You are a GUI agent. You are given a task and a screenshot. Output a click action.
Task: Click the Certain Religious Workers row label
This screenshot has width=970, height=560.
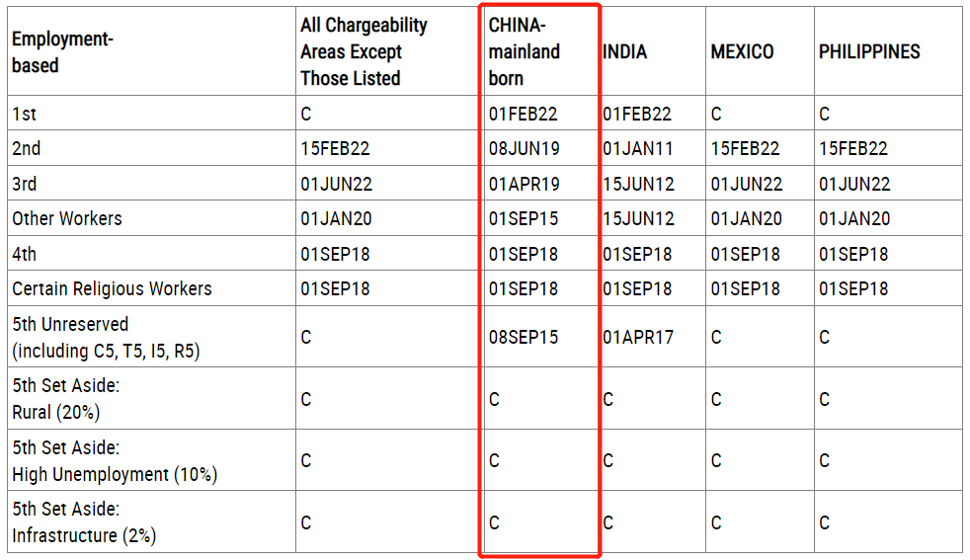[112, 289]
